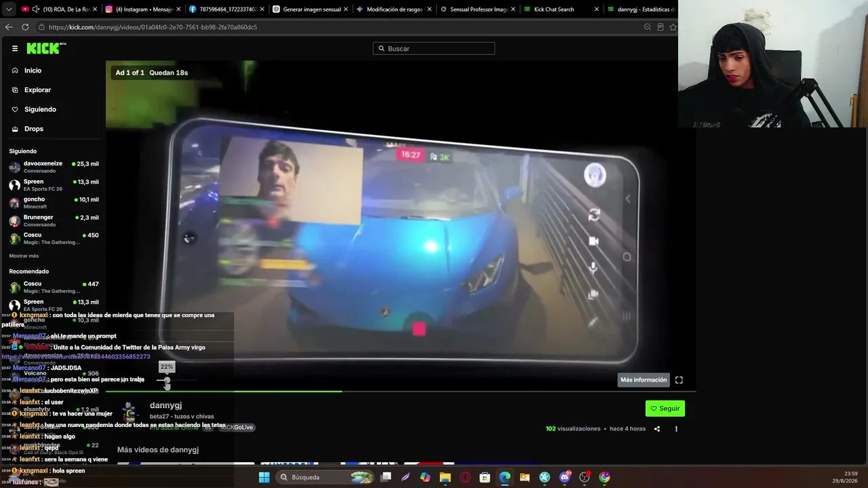Follow dannygj with the Seguir button
This screenshot has width=868, height=488.
(665, 409)
